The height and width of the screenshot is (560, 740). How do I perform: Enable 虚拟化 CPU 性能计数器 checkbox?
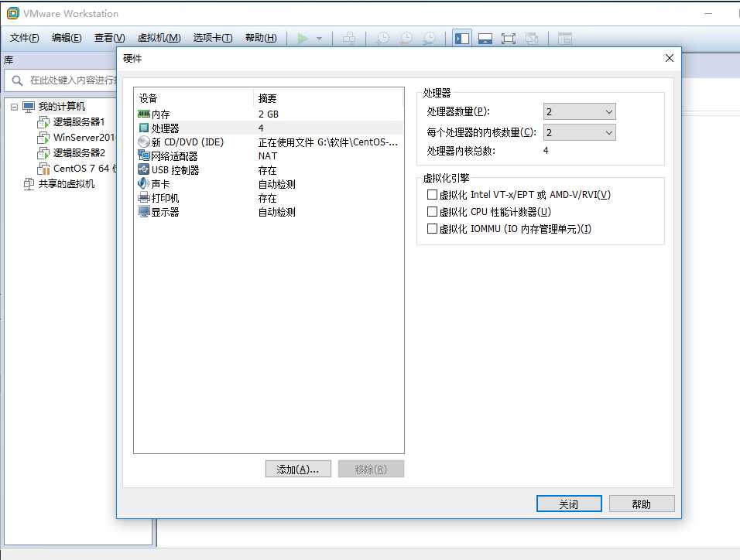coord(432,211)
